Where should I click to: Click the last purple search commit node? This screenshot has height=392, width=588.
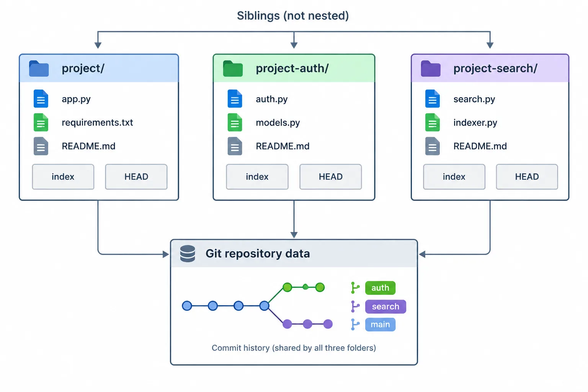click(x=328, y=324)
